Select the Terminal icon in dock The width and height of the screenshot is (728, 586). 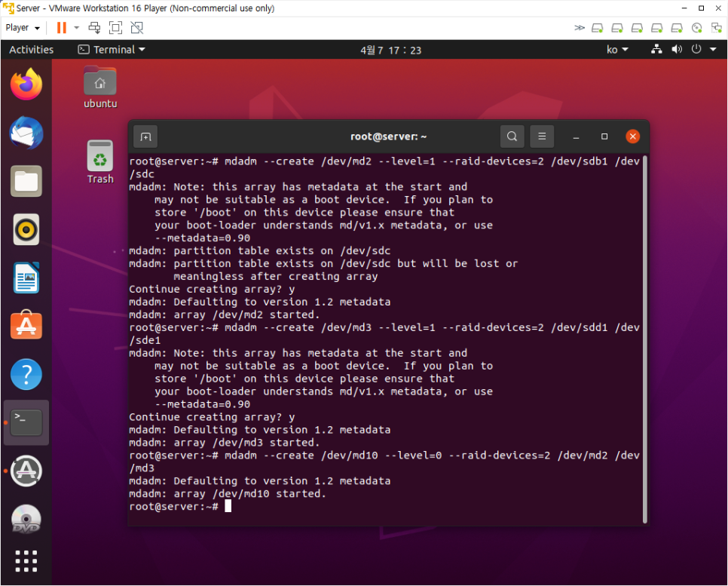click(26, 422)
